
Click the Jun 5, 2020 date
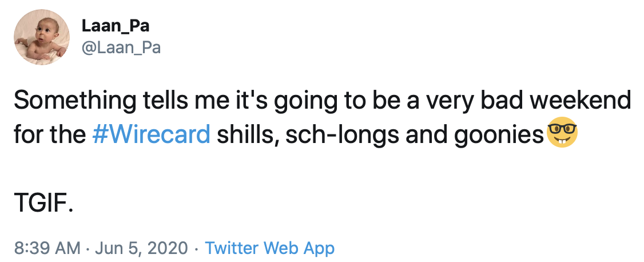(140, 248)
